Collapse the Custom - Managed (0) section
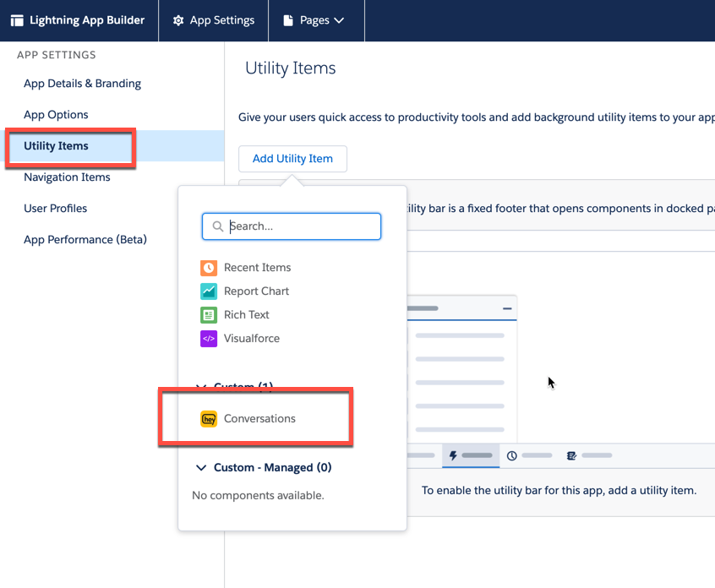Viewport: 715px width, 588px height. 201,468
